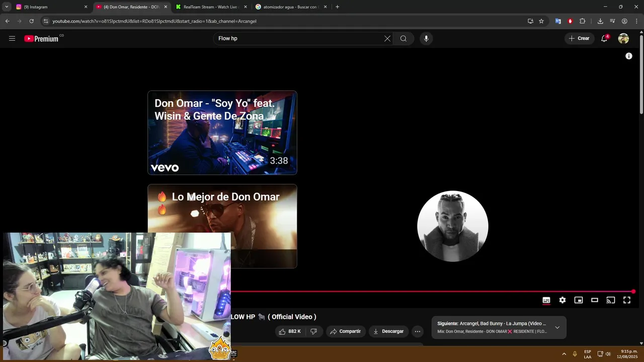Open YouTube notifications bell
The image size is (644, 362).
[604, 39]
